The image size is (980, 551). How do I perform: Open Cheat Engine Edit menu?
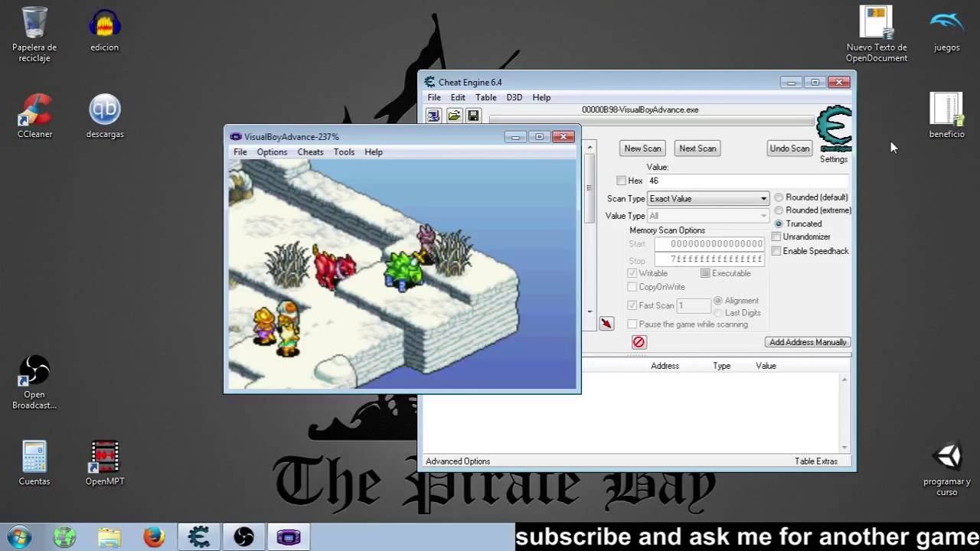pyautogui.click(x=458, y=97)
